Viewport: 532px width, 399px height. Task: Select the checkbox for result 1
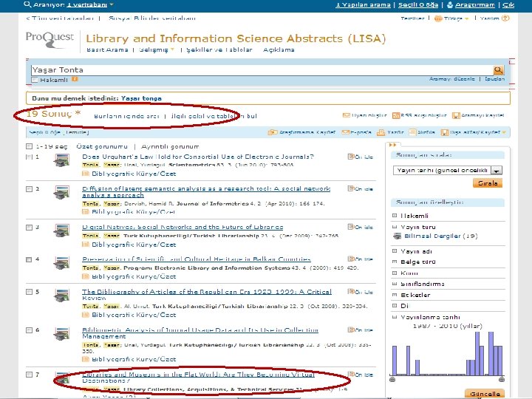click(29, 157)
